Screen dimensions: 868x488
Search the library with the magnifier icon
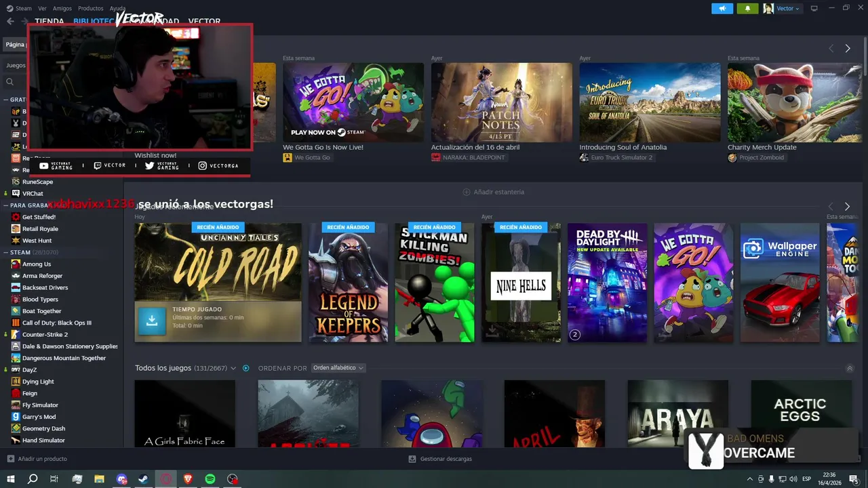click(10, 81)
